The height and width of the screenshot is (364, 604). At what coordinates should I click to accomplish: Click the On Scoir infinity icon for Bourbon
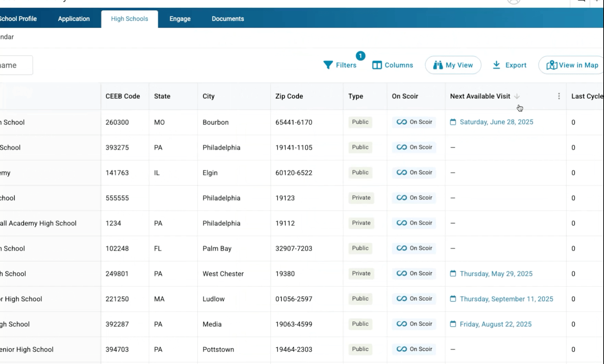[x=401, y=122]
